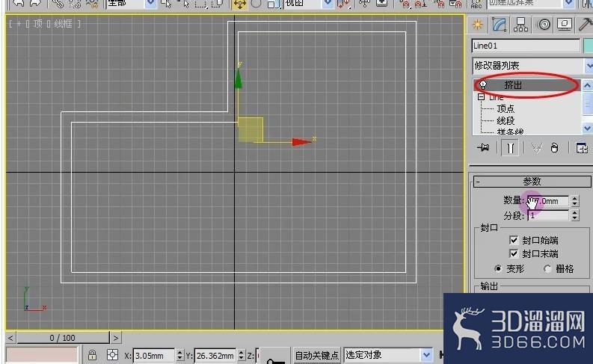Select the 变形 radio button

click(498, 269)
